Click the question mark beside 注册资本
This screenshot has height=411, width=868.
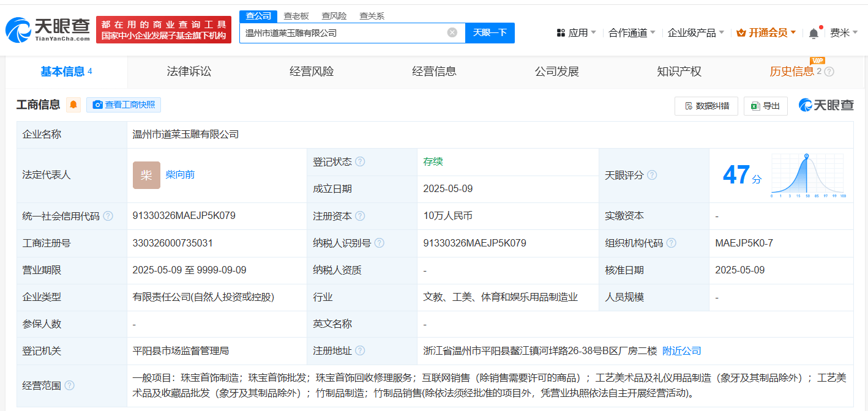(x=361, y=215)
